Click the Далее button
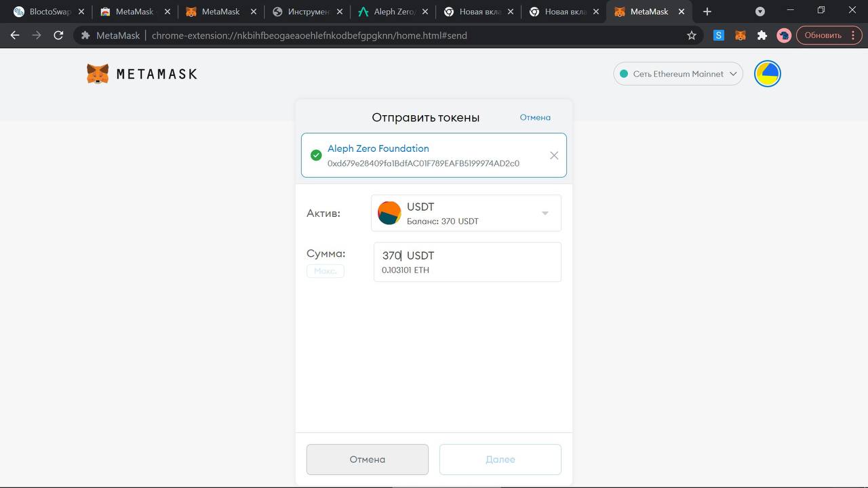 point(500,460)
